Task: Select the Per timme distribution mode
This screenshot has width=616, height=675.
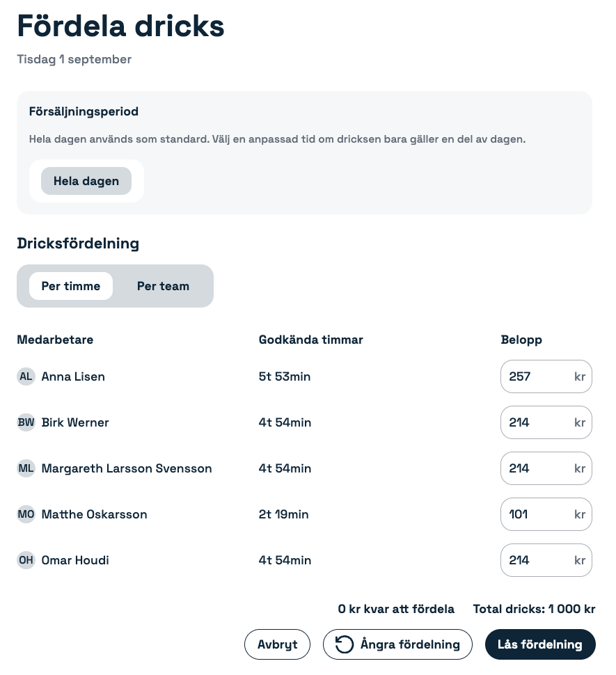Action: point(71,286)
